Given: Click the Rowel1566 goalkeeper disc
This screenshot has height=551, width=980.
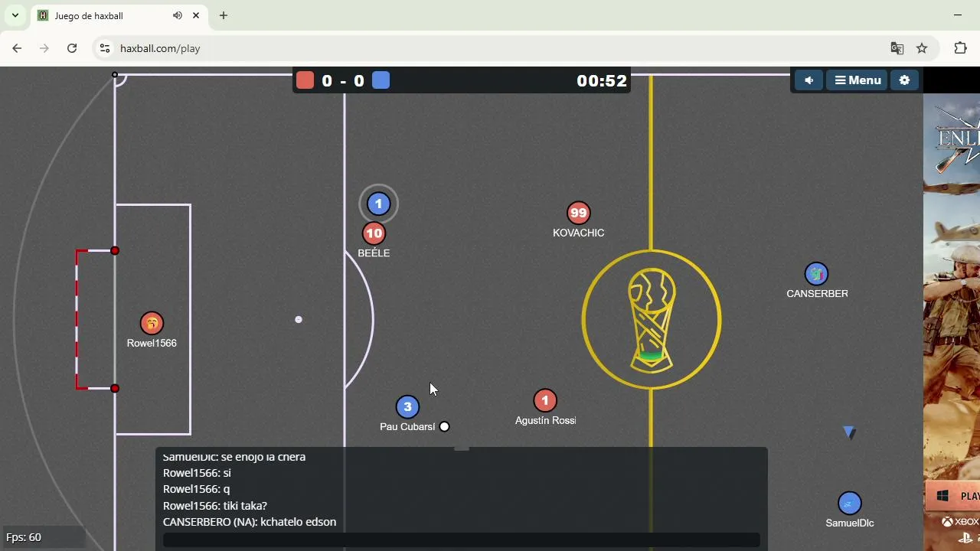Looking at the screenshot, I should [152, 323].
